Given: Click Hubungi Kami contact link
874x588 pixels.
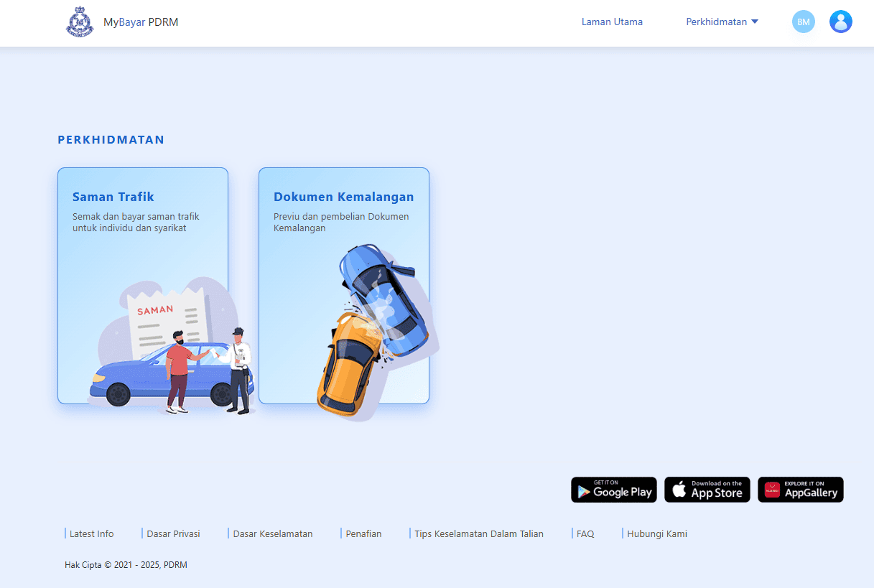Looking at the screenshot, I should pyautogui.click(x=656, y=533).
